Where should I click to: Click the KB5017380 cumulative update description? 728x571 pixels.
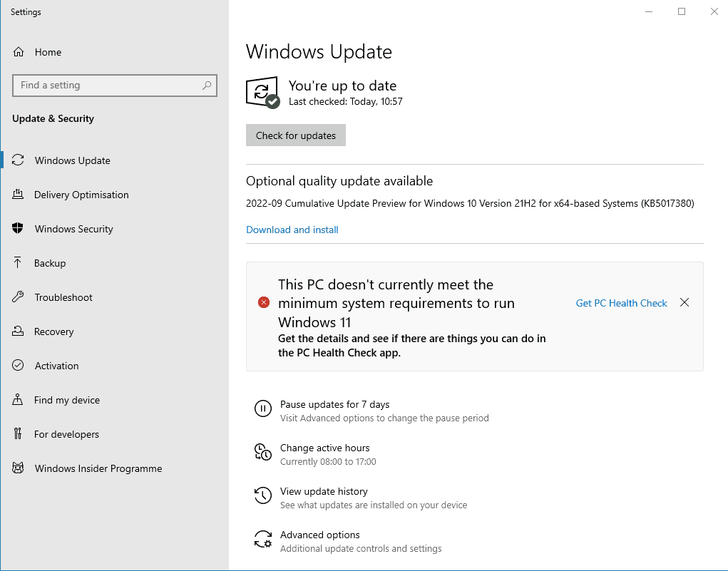[x=470, y=203]
